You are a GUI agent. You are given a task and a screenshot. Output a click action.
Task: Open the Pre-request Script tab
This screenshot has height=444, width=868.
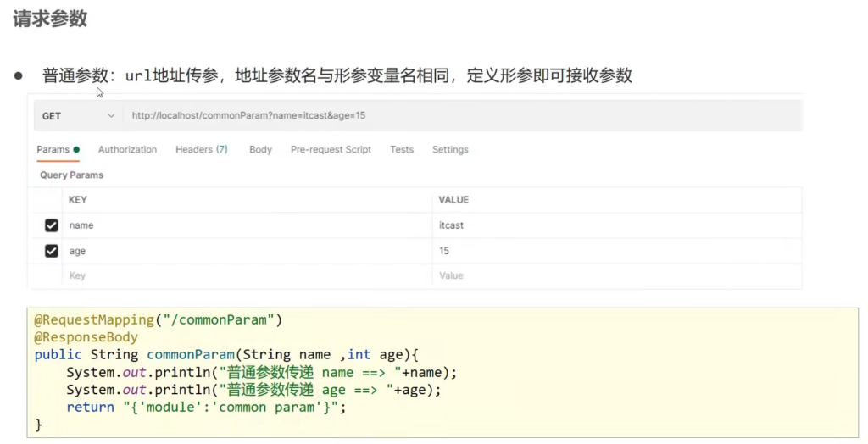tap(331, 149)
